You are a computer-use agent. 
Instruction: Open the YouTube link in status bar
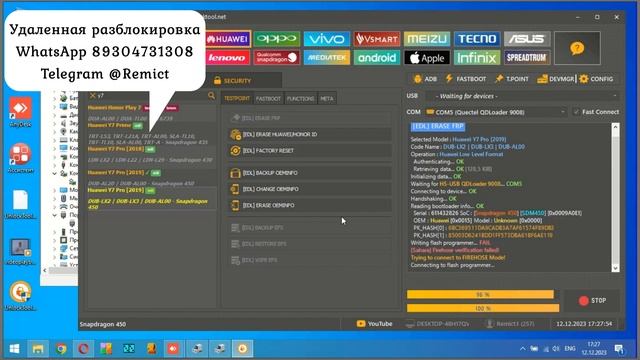(x=374, y=324)
